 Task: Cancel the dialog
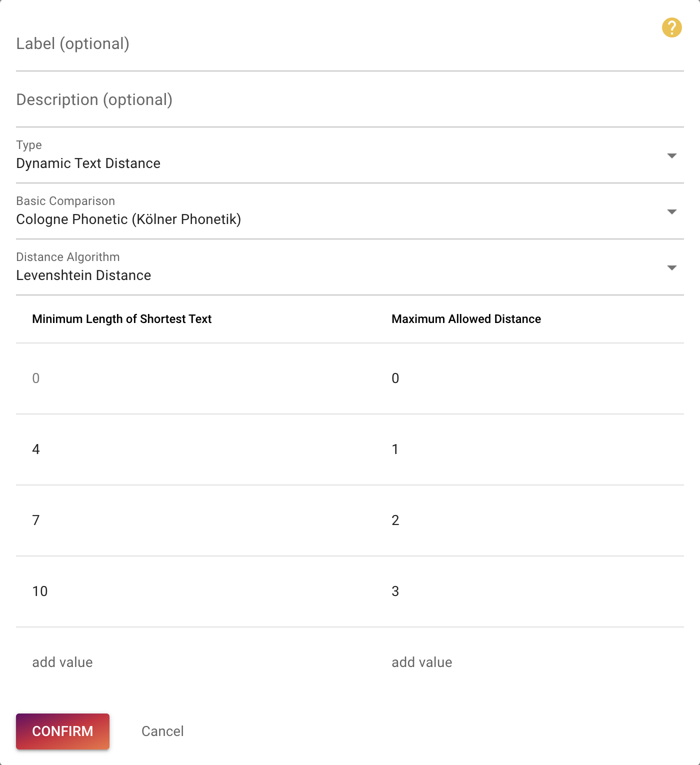(x=162, y=731)
